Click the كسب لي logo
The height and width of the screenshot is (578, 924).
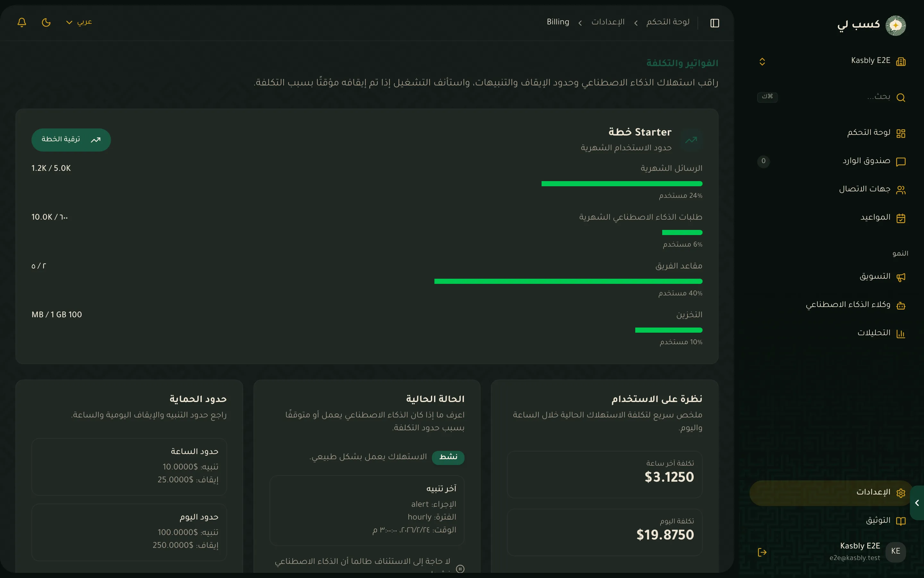pos(871,25)
